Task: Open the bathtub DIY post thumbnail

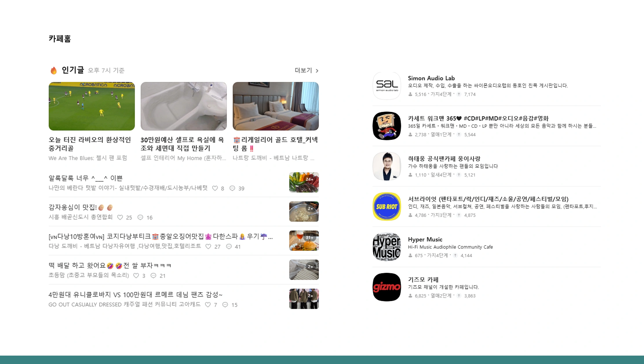Action: pos(183,106)
